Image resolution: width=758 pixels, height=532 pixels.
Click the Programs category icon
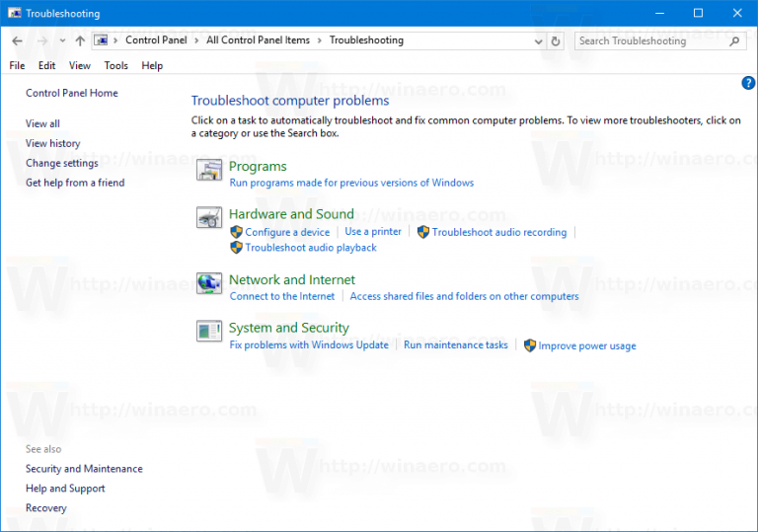coord(208,171)
